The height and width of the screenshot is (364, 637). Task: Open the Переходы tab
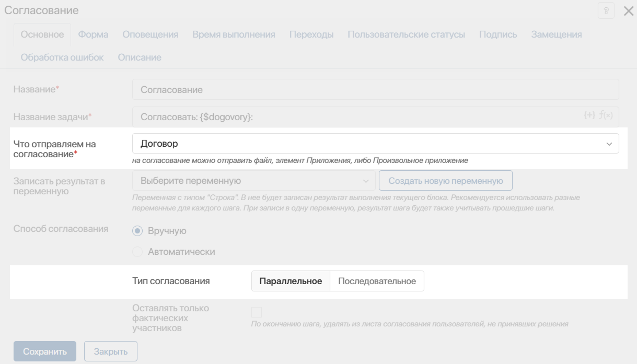coord(311,34)
